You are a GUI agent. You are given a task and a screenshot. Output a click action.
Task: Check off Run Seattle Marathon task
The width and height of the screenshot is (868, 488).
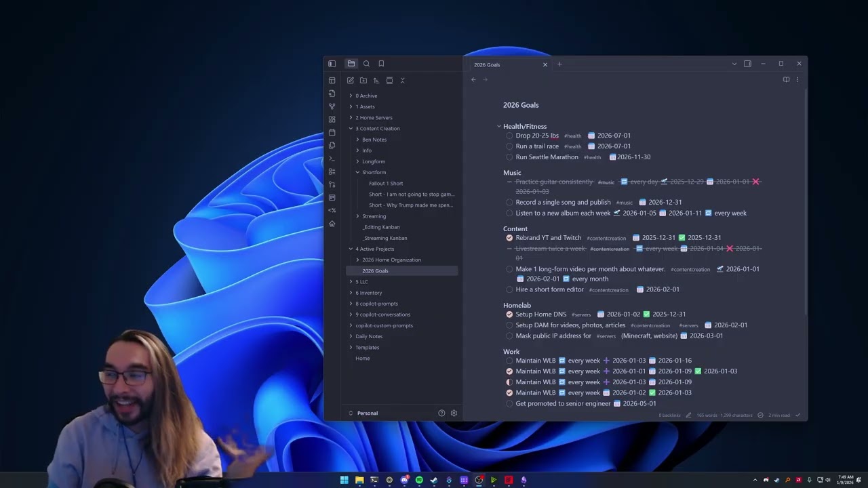[x=509, y=157]
